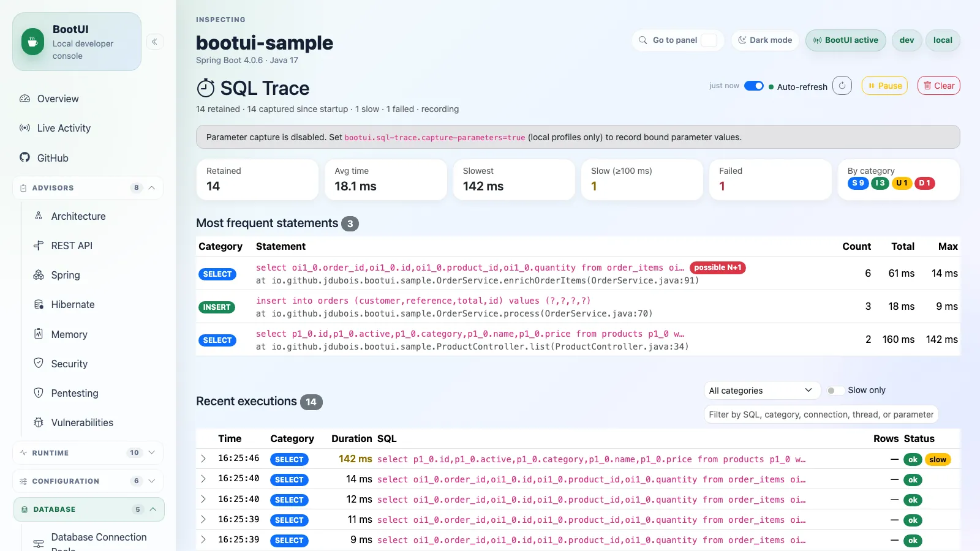Click the Memory file icon
980x551 pixels.
click(39, 334)
